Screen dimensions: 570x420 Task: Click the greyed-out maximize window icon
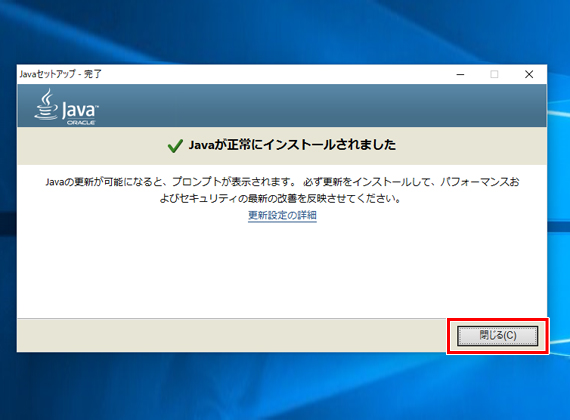coord(494,75)
